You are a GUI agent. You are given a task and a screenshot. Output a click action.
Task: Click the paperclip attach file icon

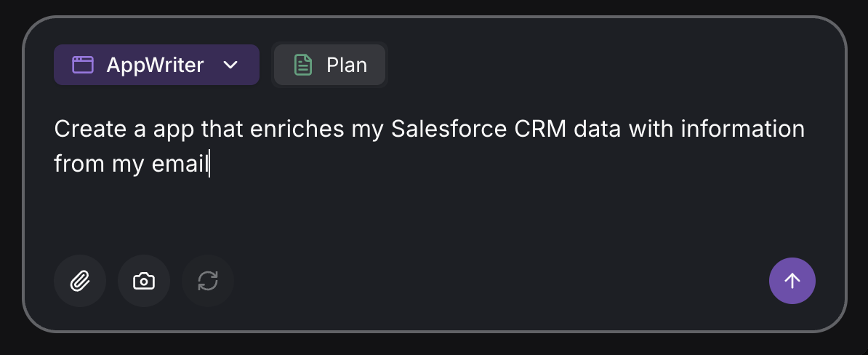click(x=80, y=281)
